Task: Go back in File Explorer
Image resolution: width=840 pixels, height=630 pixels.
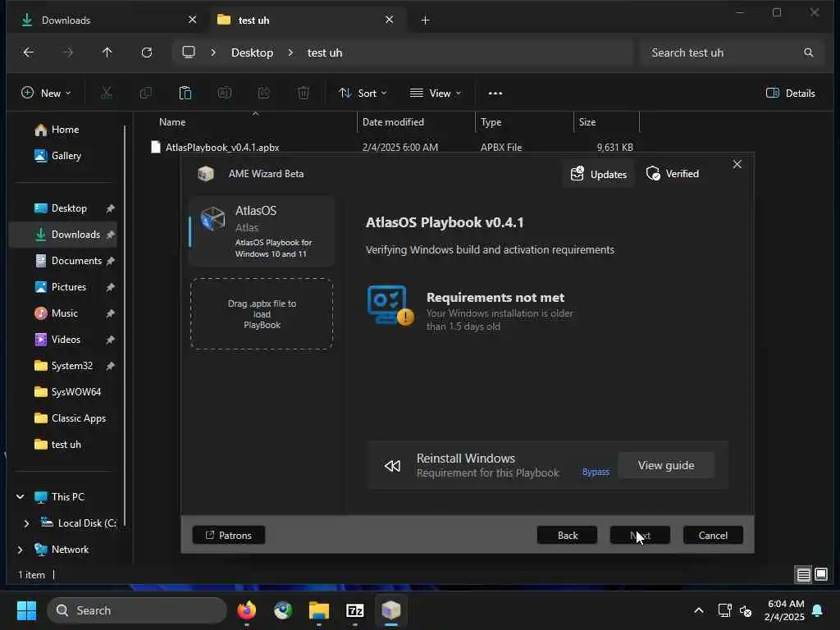Action: [29, 52]
